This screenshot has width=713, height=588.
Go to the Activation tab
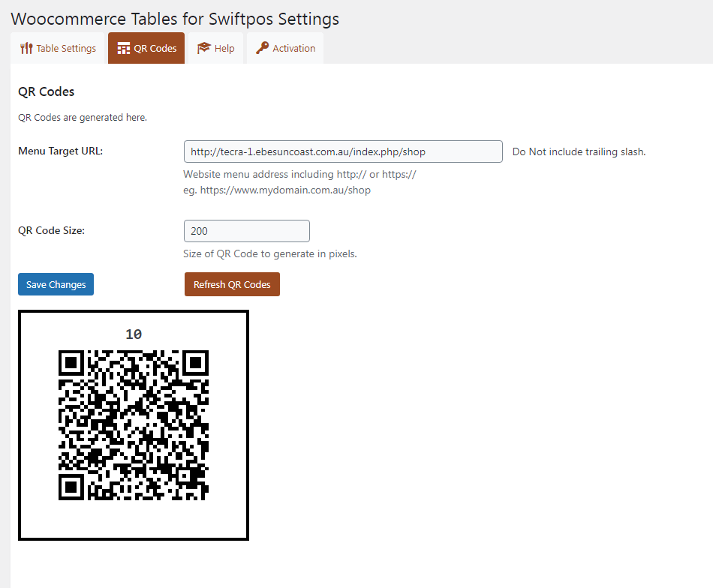coord(285,48)
